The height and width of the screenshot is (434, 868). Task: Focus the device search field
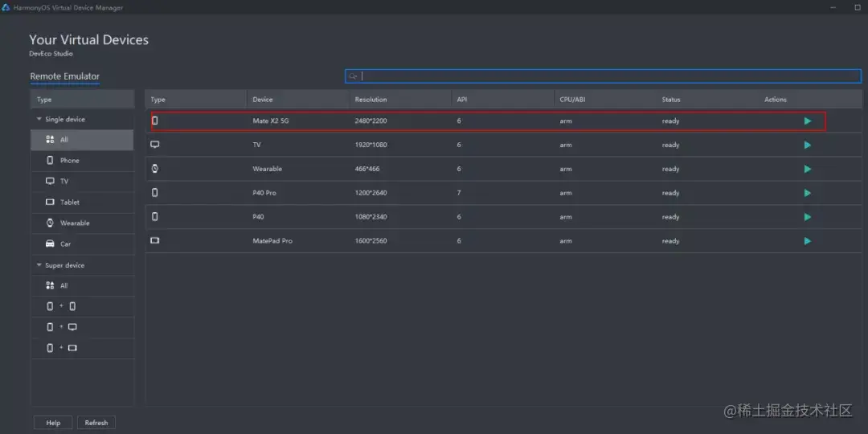click(x=603, y=76)
